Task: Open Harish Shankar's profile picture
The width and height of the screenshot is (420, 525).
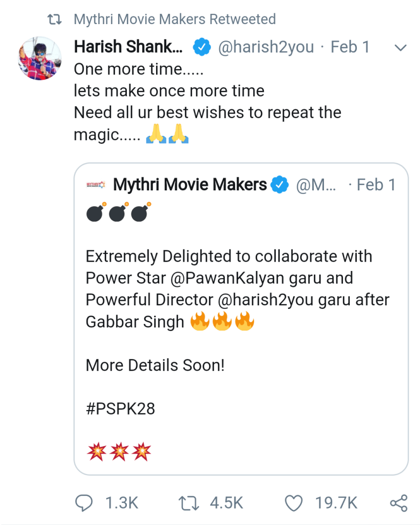Action: click(40, 58)
